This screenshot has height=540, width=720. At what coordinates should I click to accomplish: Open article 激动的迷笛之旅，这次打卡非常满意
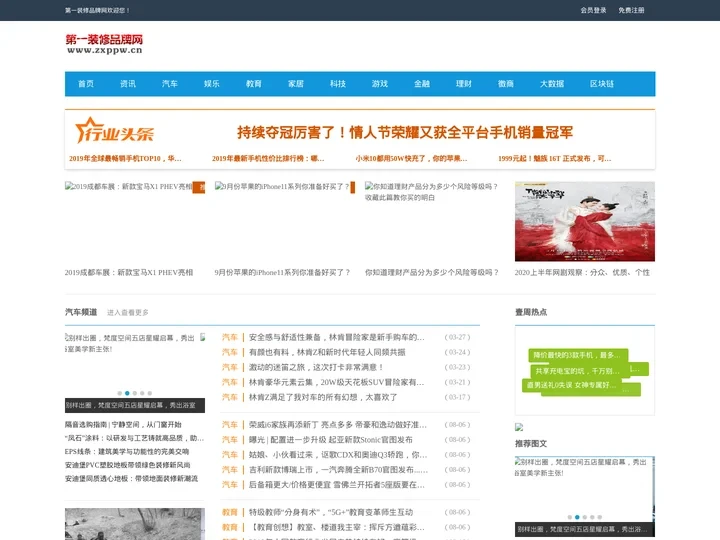316,367
